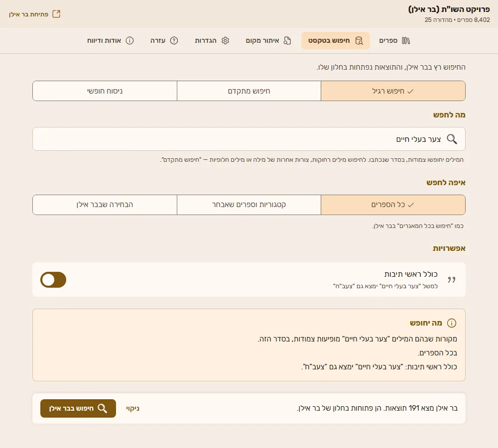Click the אפשרויות heading
Viewport: 498px width, 448px height.
coord(449,248)
